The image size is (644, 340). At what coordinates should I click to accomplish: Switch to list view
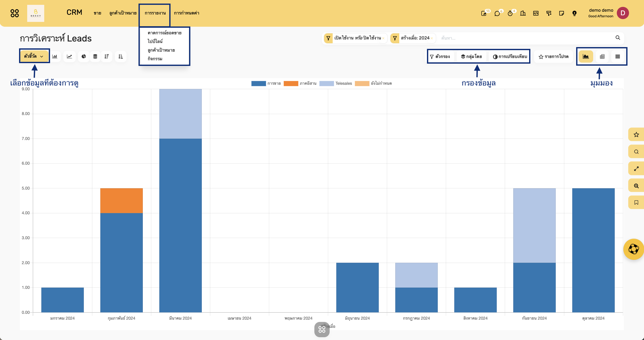pos(618,56)
